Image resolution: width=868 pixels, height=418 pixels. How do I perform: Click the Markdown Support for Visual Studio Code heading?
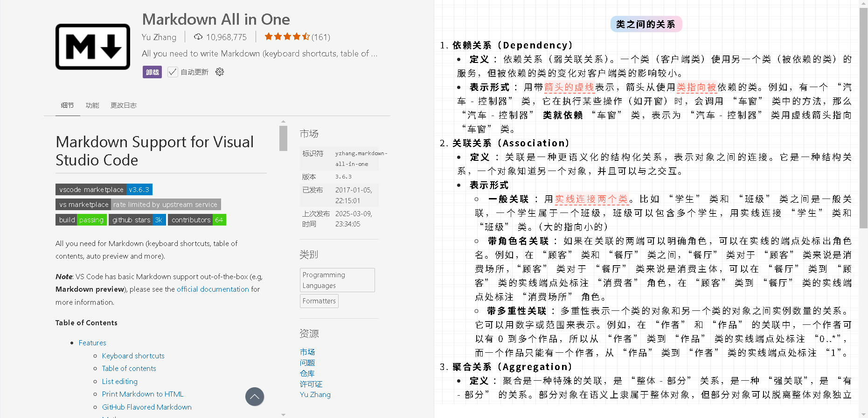point(155,151)
